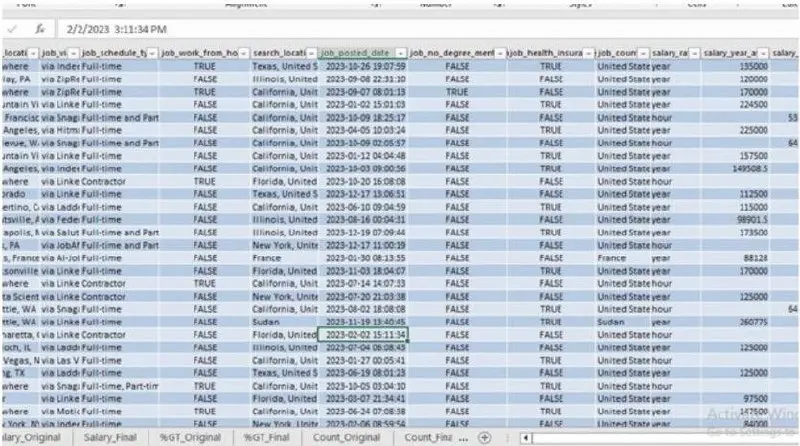Select the salary cell 135000
Screen dimensions: 800x446
coord(735,66)
